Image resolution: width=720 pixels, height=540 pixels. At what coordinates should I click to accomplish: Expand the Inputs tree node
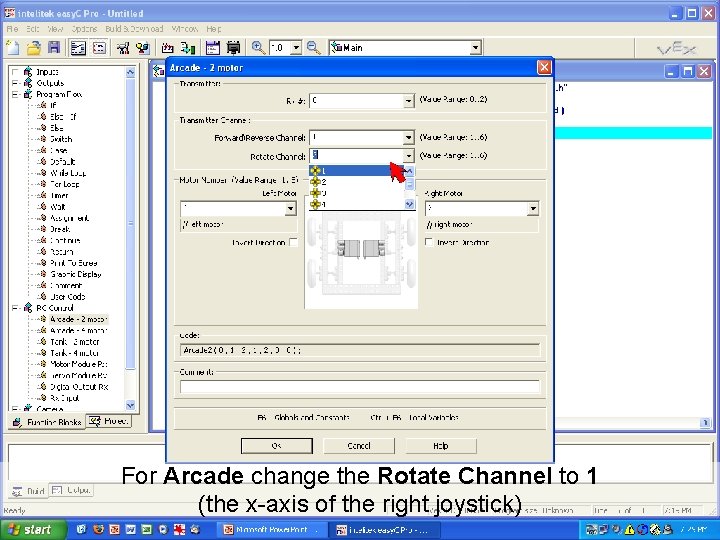pyautogui.click(x=15, y=72)
